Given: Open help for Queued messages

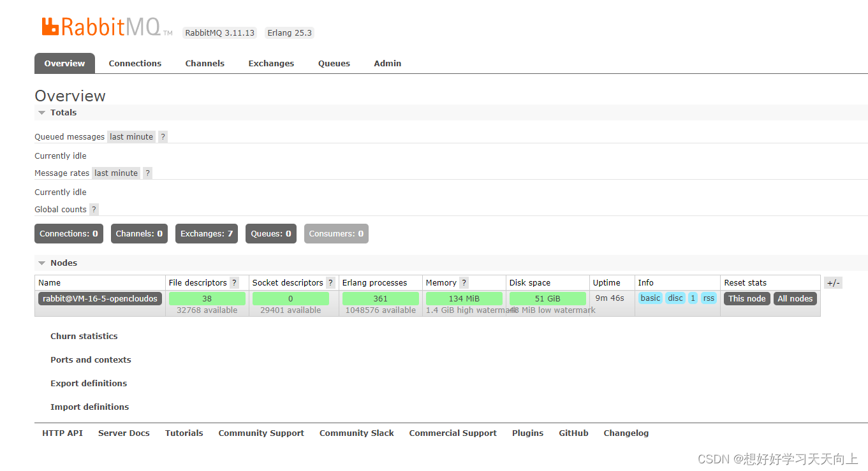Looking at the screenshot, I should coord(163,137).
